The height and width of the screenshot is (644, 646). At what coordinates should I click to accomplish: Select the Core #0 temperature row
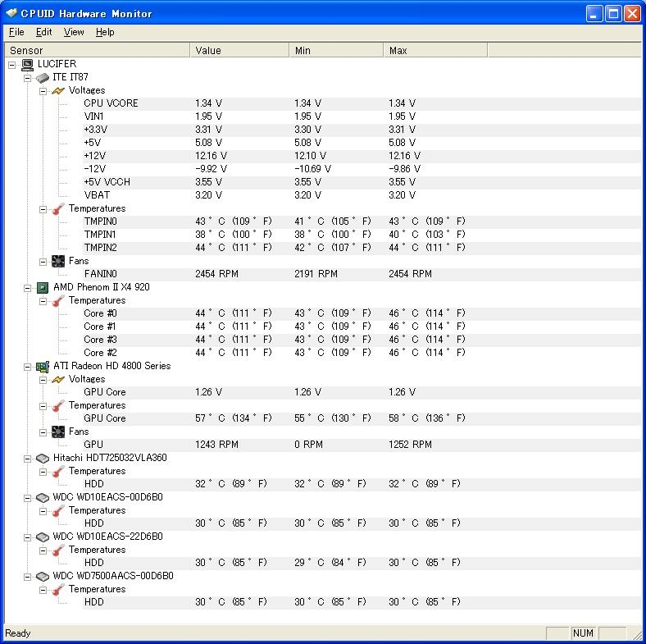pos(362,313)
